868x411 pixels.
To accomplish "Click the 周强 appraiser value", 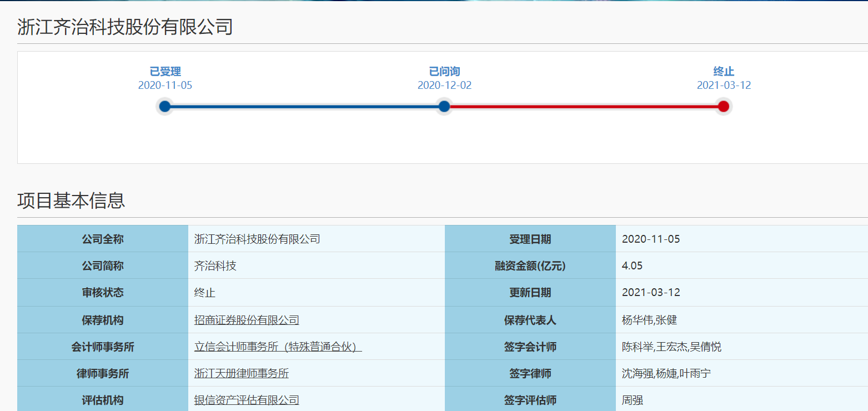I will click(x=633, y=400).
